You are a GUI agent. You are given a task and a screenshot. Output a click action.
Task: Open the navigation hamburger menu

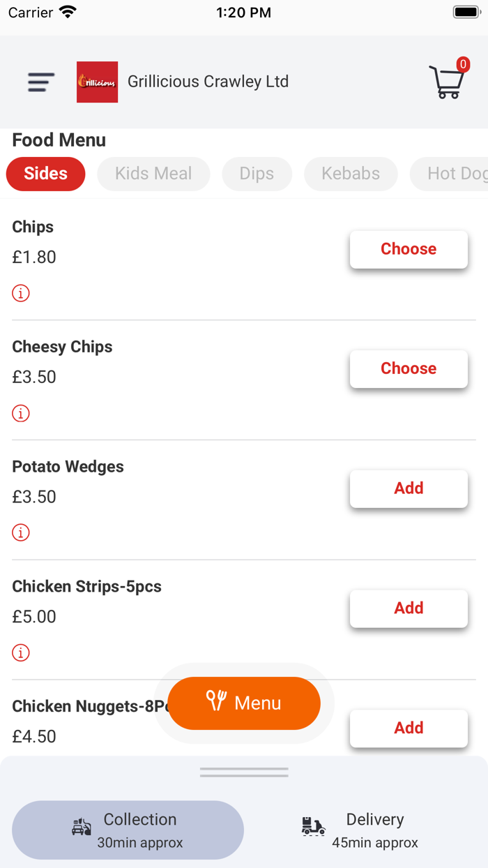40,82
